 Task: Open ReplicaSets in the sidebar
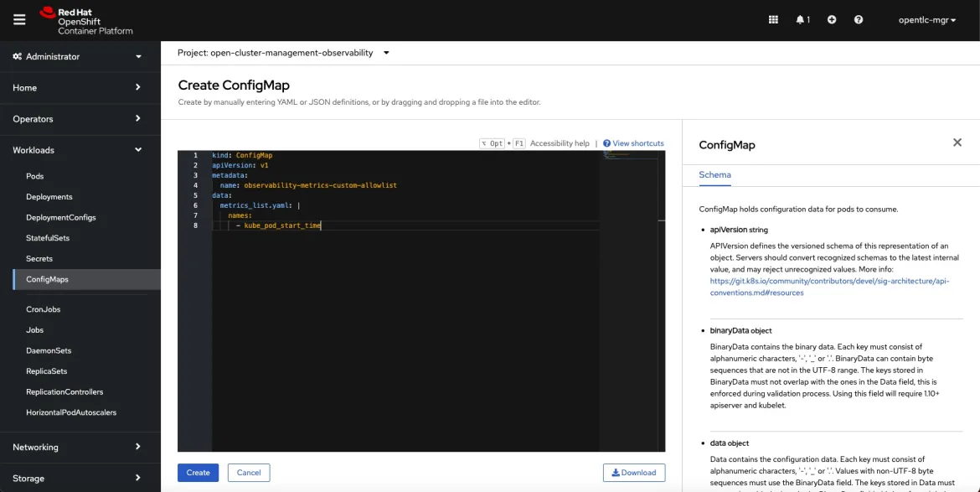(46, 371)
